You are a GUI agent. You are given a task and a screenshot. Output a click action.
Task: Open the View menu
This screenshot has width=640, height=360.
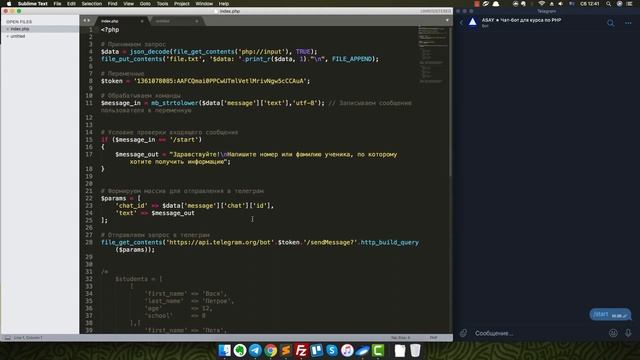pos(129,4)
